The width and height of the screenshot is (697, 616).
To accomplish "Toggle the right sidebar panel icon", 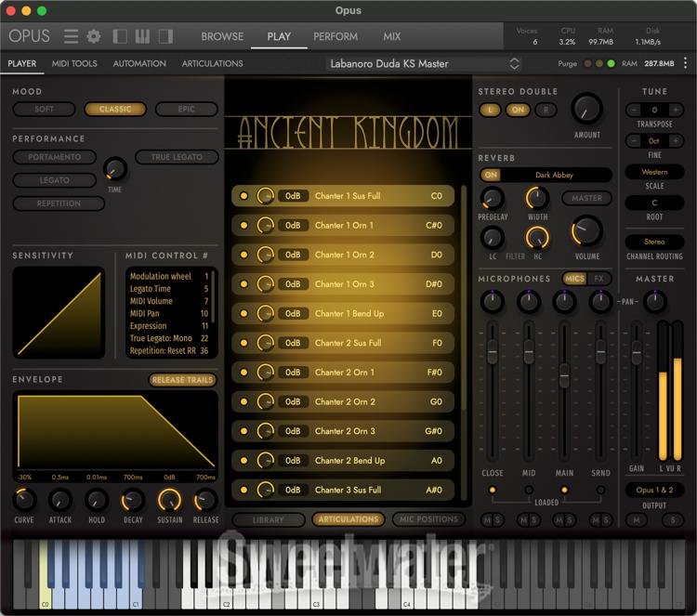I will point(165,36).
